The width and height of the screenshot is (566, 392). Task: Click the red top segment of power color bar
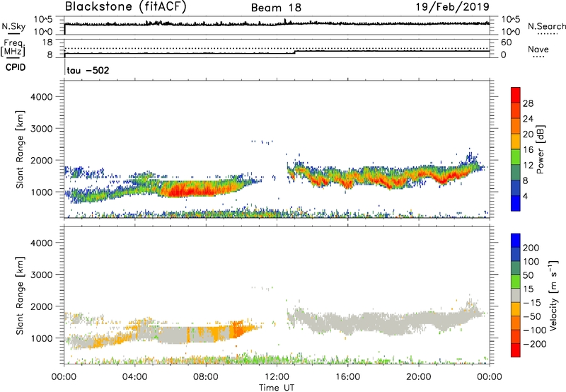pyautogui.click(x=516, y=95)
